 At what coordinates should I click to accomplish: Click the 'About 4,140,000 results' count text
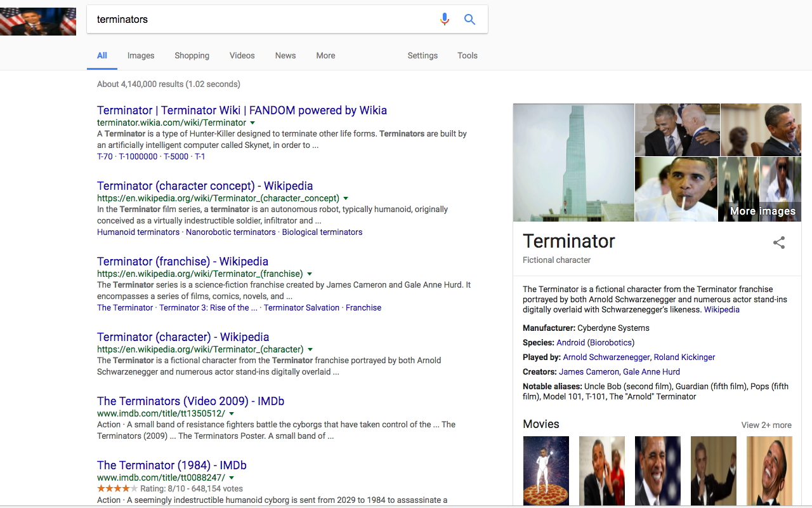coord(169,84)
